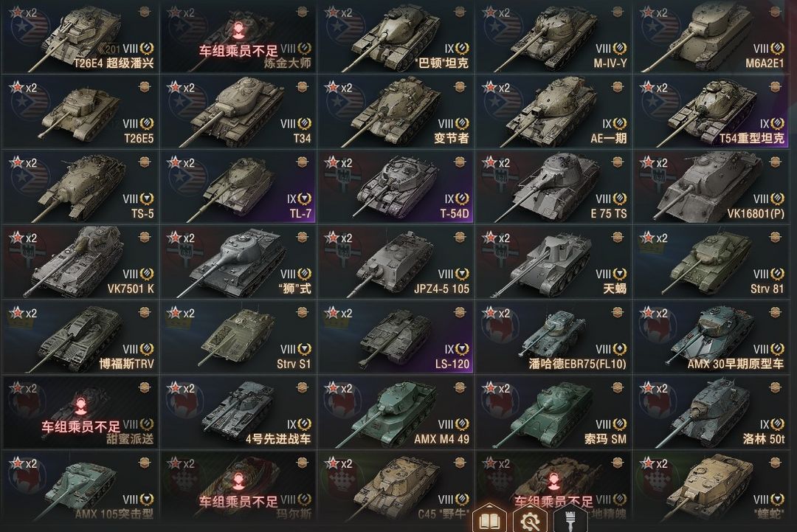Select the AMX M4 49 tank
The image size is (797, 532).
pyautogui.click(x=396, y=412)
